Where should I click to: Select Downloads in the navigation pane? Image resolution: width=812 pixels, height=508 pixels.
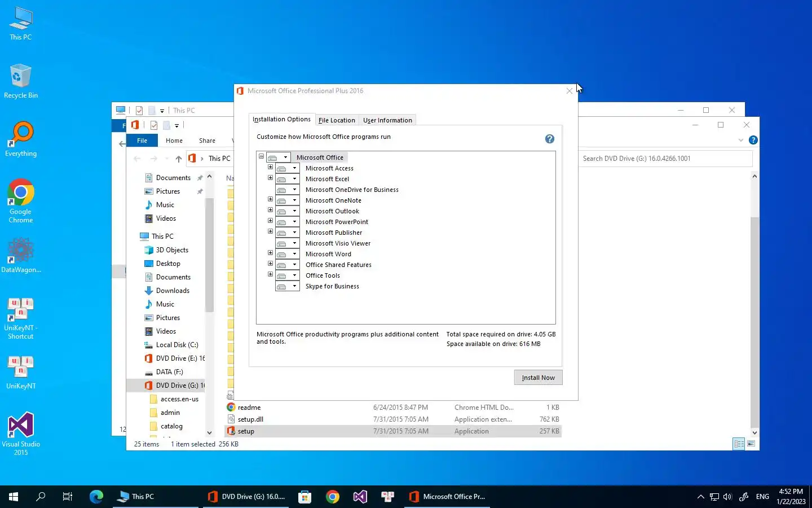click(x=173, y=291)
